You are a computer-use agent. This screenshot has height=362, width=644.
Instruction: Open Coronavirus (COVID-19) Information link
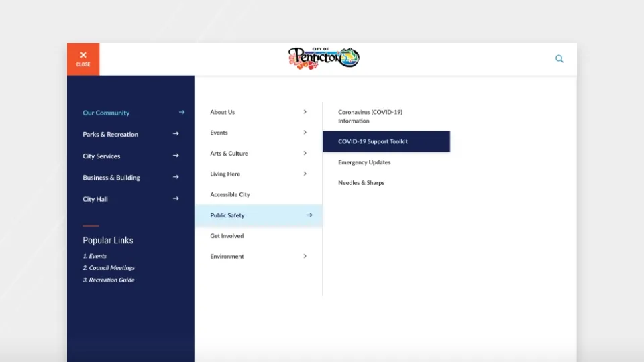pos(370,116)
